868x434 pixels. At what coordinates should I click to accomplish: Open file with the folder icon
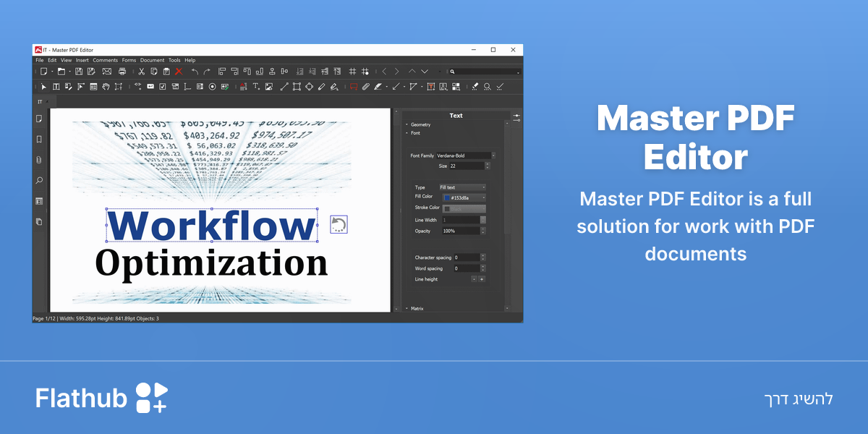(61, 72)
